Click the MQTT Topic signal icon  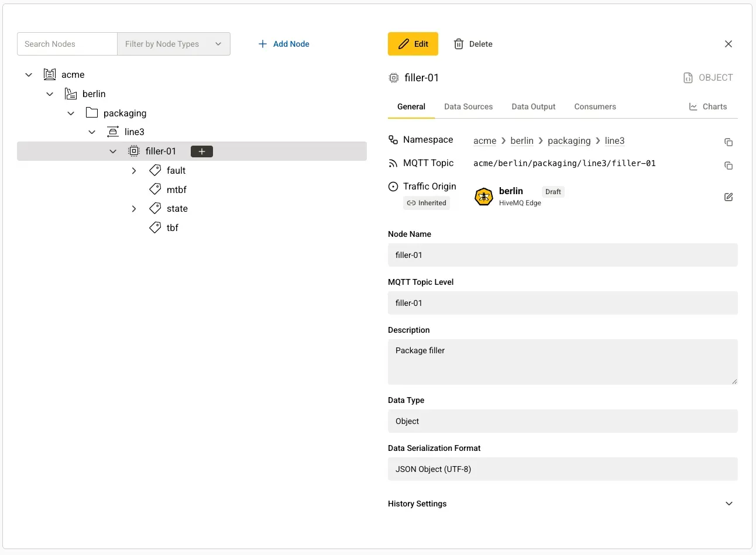[x=393, y=163]
